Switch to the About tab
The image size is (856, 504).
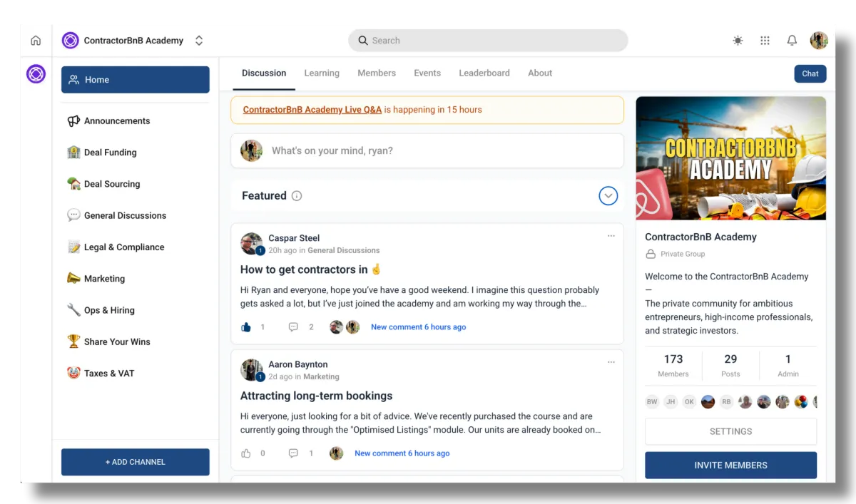[x=540, y=73]
